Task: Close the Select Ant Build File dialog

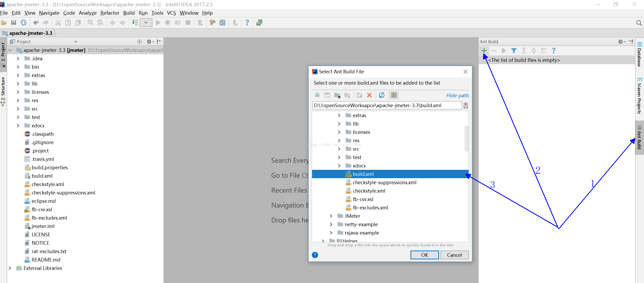Action: [x=465, y=72]
